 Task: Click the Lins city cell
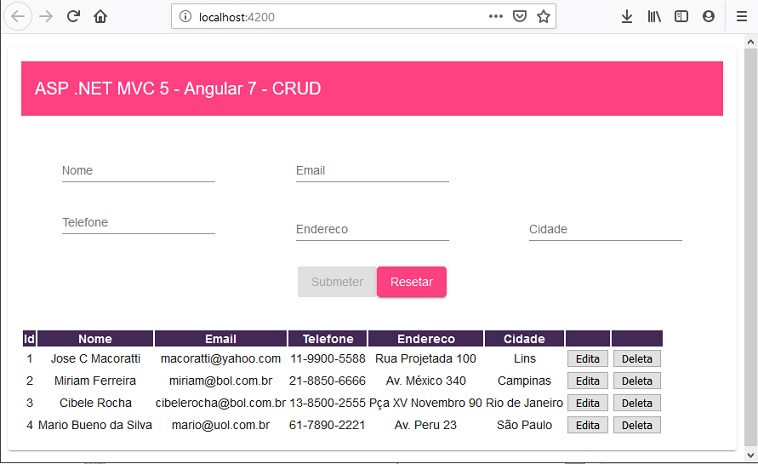tap(525, 359)
